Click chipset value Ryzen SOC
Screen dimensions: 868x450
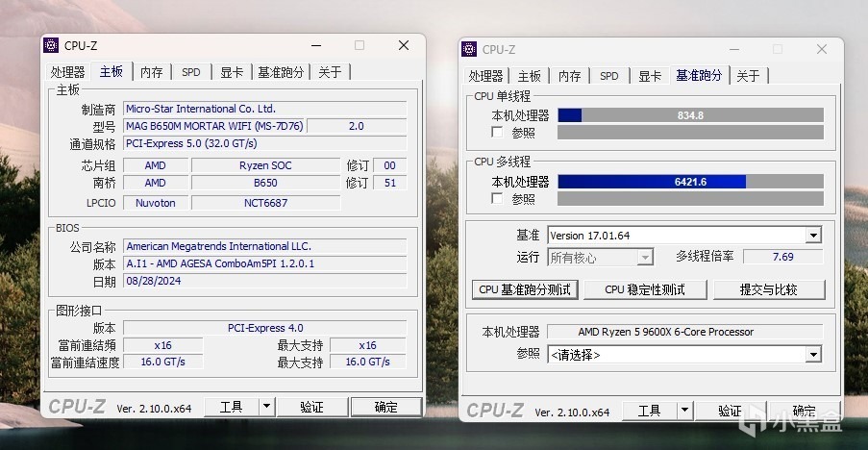[x=265, y=165]
